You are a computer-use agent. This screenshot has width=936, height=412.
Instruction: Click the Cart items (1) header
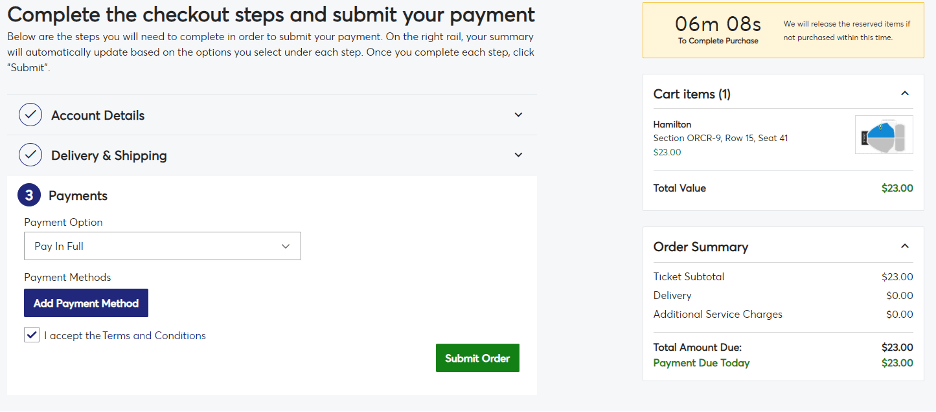coord(692,94)
